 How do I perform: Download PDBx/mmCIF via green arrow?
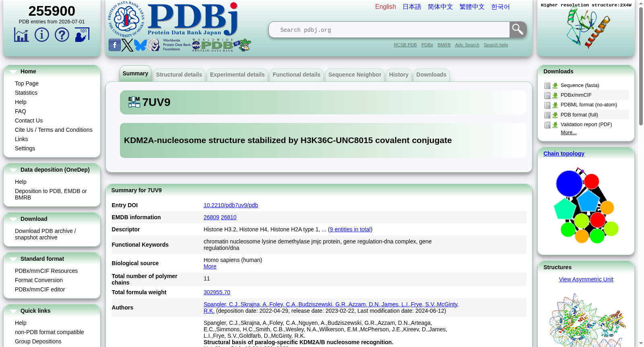pyautogui.click(x=555, y=96)
